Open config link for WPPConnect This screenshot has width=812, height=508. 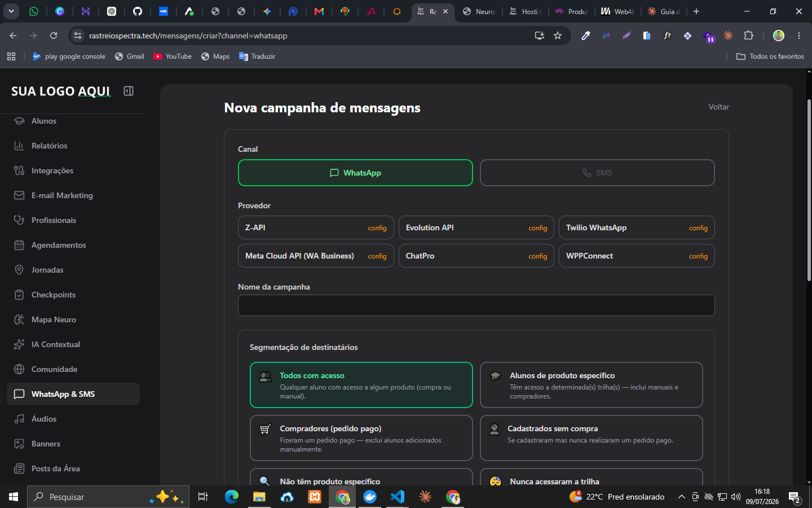(698, 256)
